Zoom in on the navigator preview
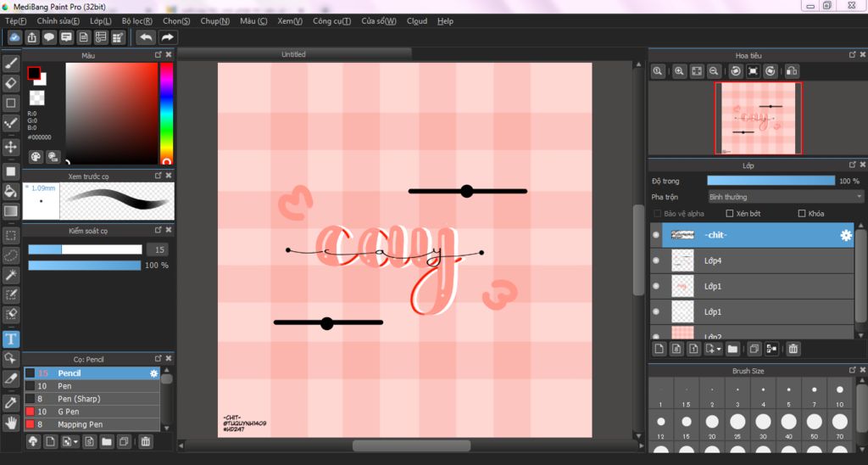 click(679, 71)
